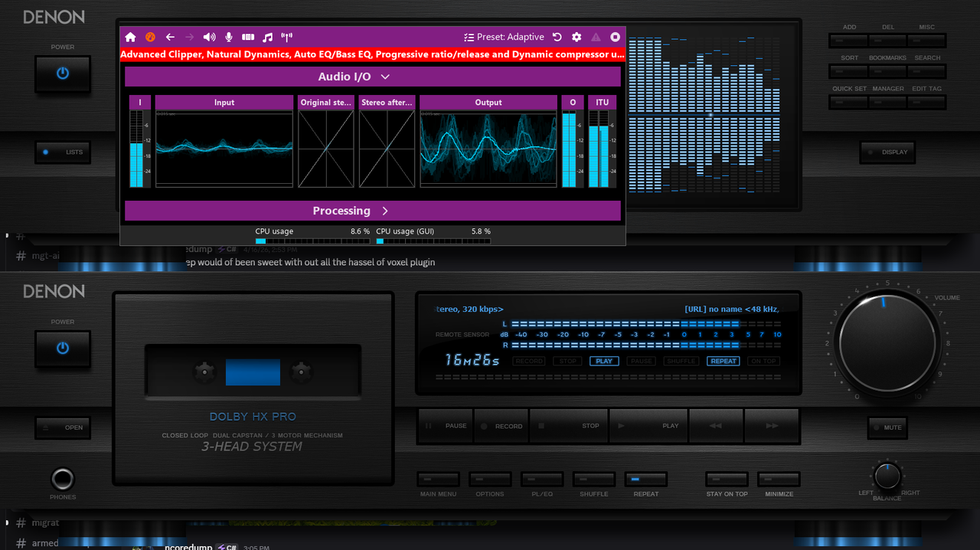Click the ADD button
Image resolution: width=980 pixels, height=550 pixels.
(849, 41)
